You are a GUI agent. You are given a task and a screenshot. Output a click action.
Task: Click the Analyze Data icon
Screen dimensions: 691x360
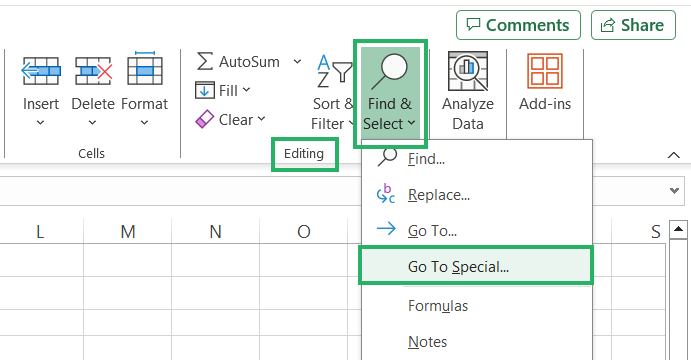(468, 71)
